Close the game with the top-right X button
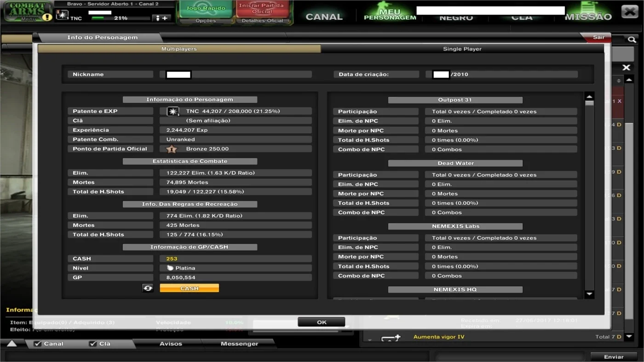 [629, 11]
